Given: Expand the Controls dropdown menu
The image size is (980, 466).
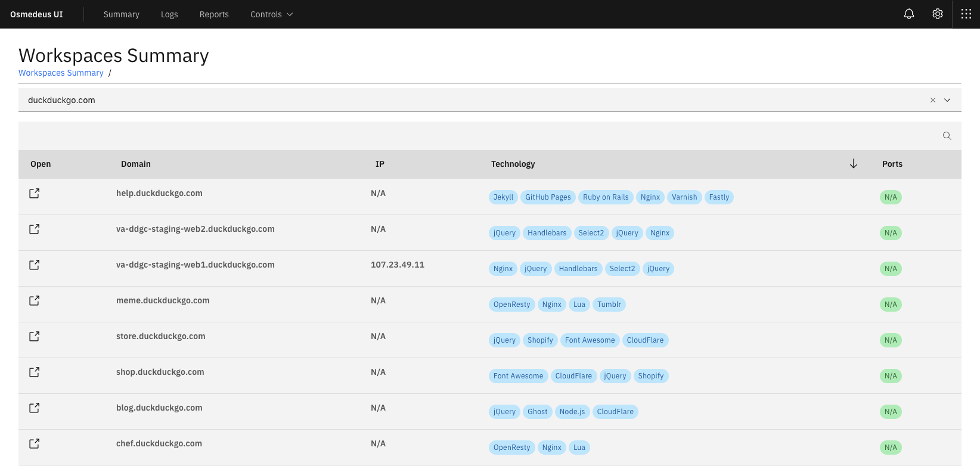Looking at the screenshot, I should tap(272, 14).
